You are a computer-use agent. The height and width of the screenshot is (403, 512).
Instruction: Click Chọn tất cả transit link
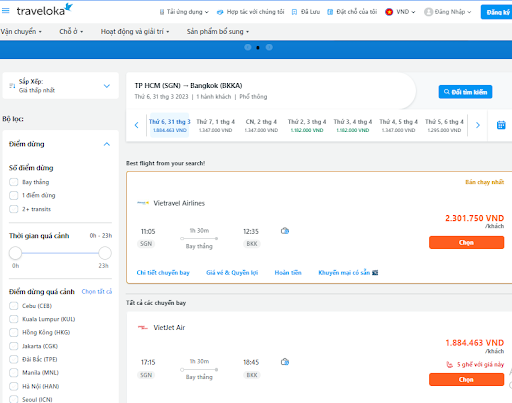[x=97, y=292]
